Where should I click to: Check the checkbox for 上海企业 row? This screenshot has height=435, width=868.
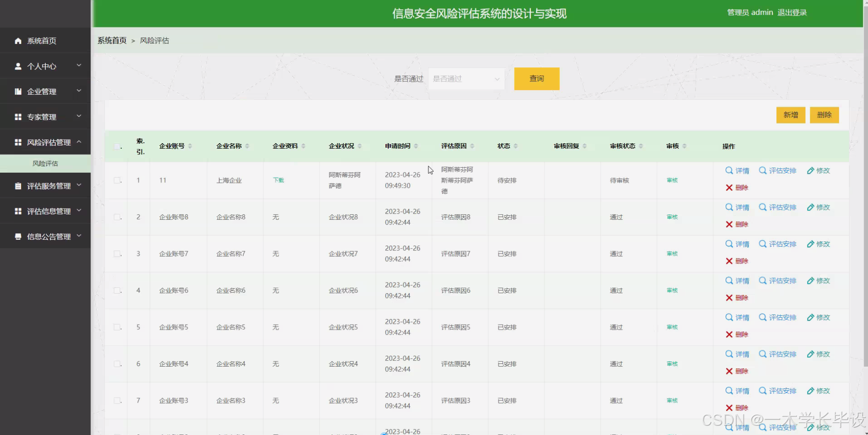tap(116, 180)
